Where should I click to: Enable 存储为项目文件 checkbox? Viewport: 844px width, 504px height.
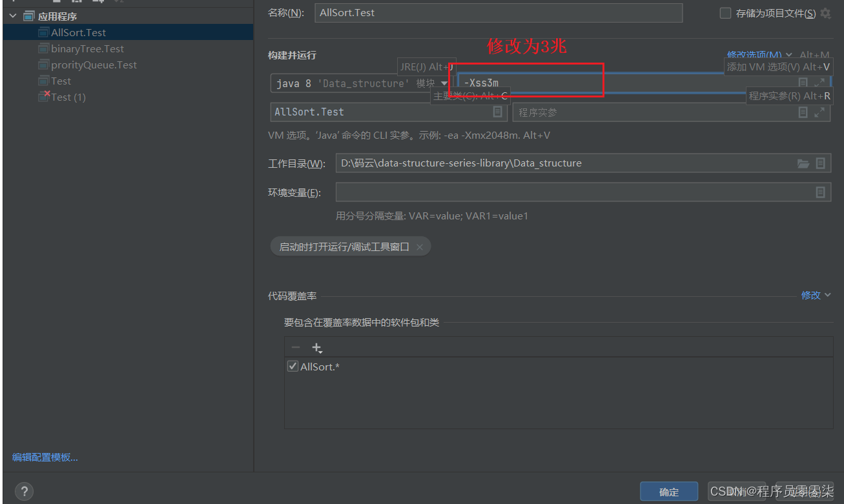click(x=725, y=13)
